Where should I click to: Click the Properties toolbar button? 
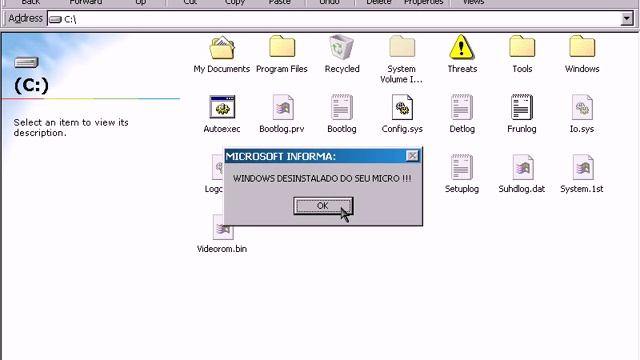424,2
